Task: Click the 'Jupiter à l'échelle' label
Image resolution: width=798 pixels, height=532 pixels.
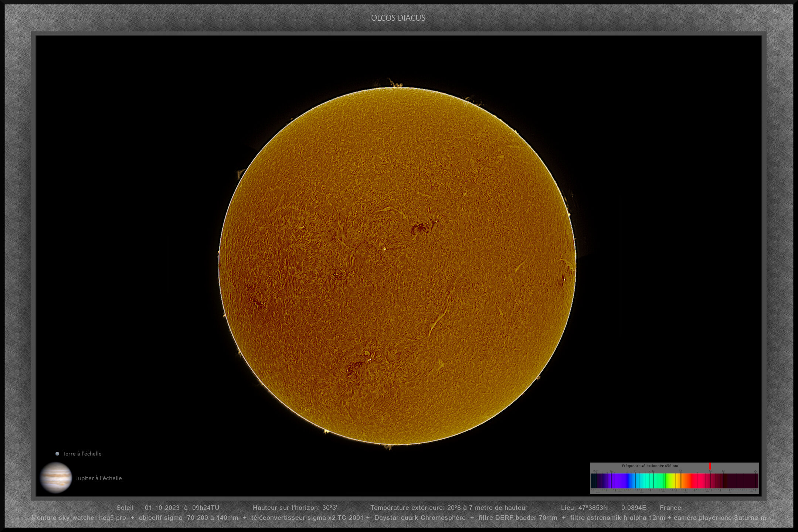Action: point(98,478)
